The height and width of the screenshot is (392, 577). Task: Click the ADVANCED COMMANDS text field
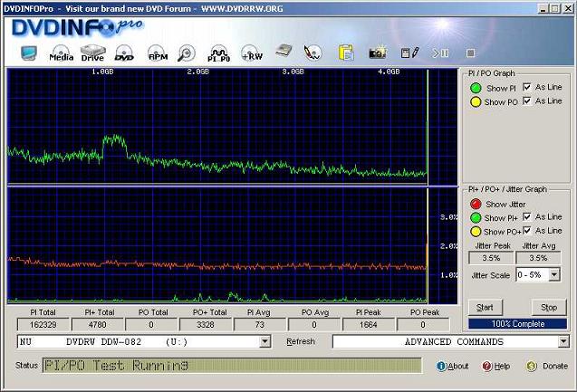446,342
